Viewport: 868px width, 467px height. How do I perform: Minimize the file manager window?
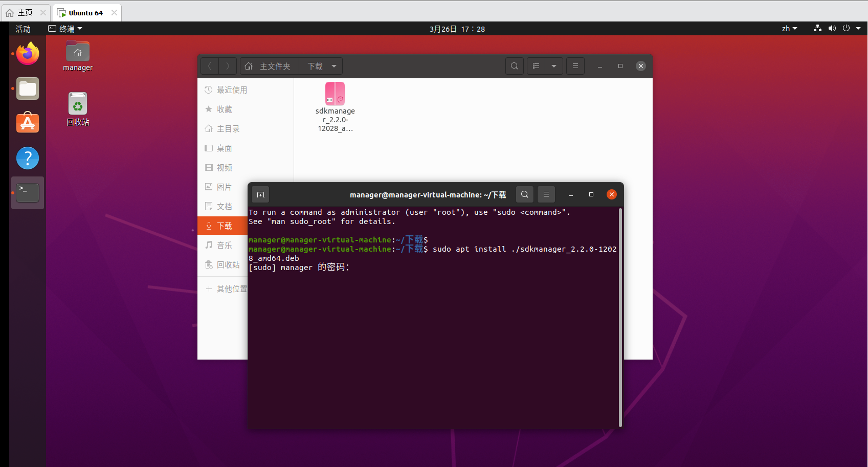tap(600, 66)
